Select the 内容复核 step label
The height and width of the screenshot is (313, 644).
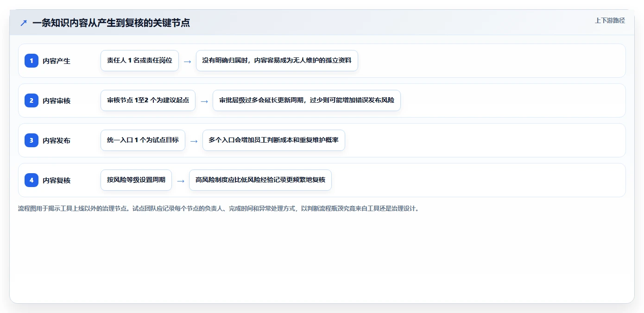pos(57,180)
